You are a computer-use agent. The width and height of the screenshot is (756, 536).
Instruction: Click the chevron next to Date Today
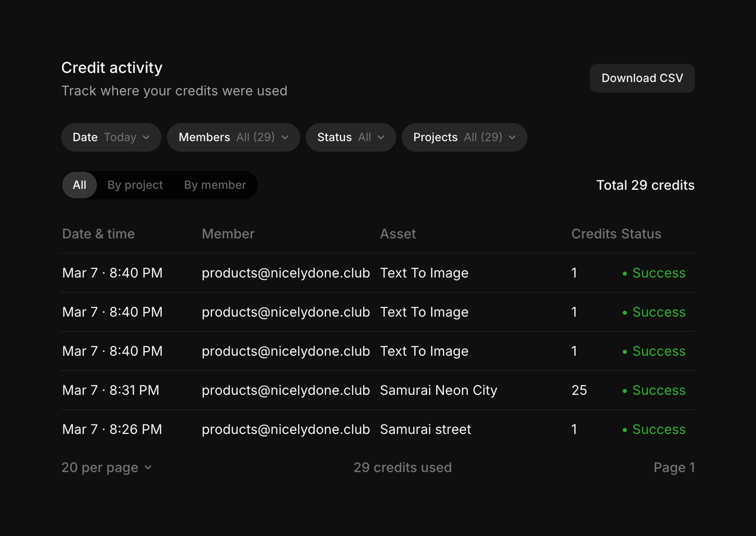(146, 137)
